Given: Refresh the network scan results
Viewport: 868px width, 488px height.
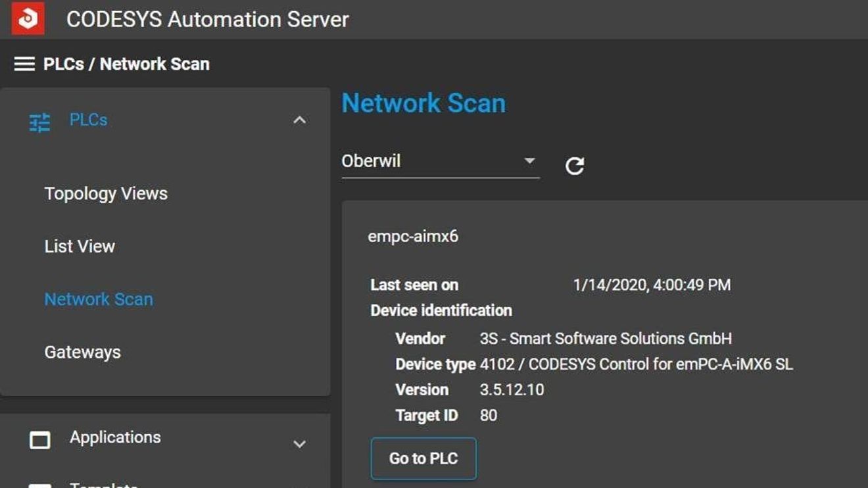Looking at the screenshot, I should (575, 166).
